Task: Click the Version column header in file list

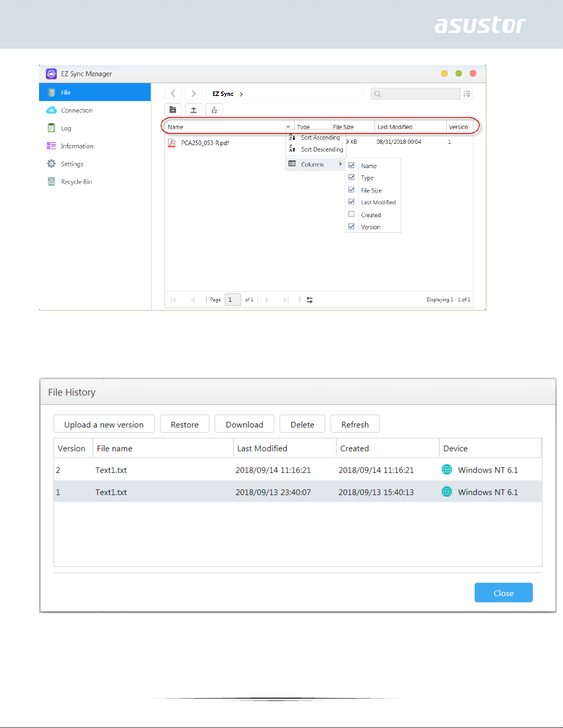Action: tap(460, 127)
